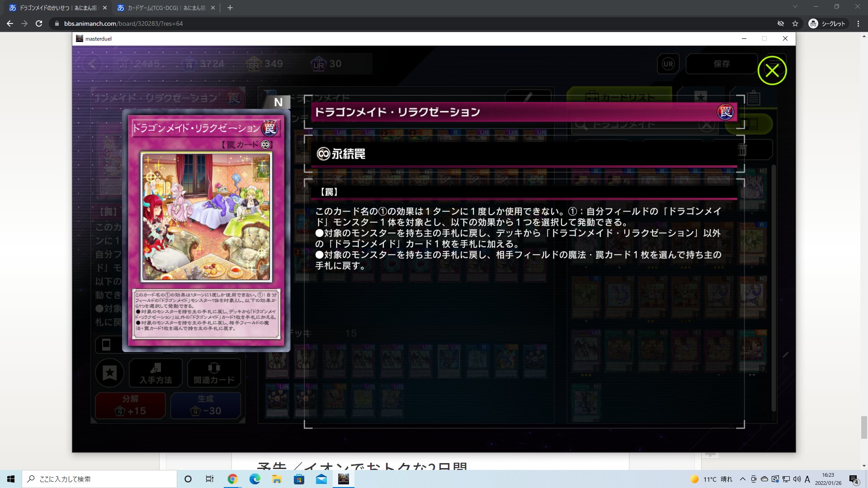Click the trap icon beside the card title bar
The width and height of the screenshot is (868, 488).
click(725, 112)
